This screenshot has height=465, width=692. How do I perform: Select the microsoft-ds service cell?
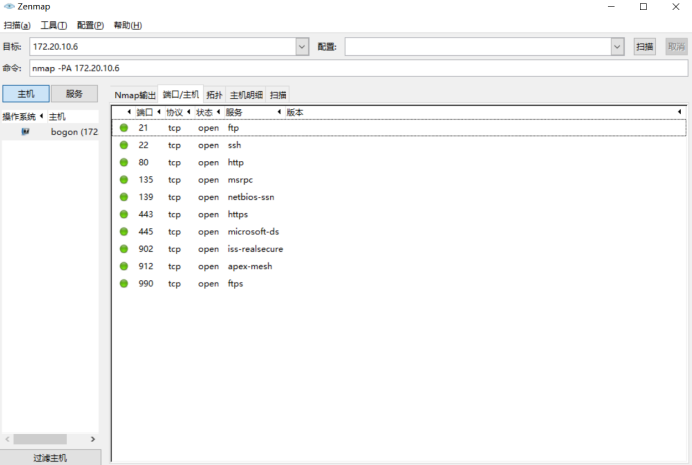coord(253,232)
